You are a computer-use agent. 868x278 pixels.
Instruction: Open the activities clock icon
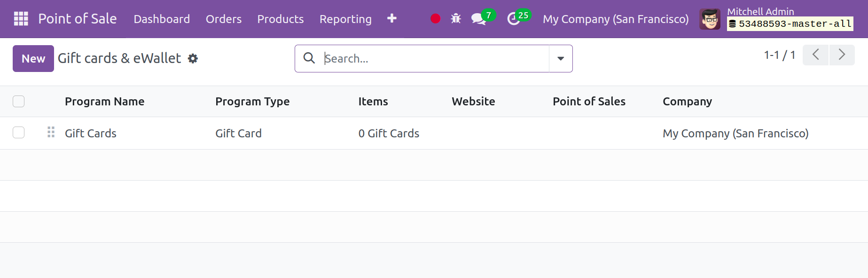pos(514,19)
